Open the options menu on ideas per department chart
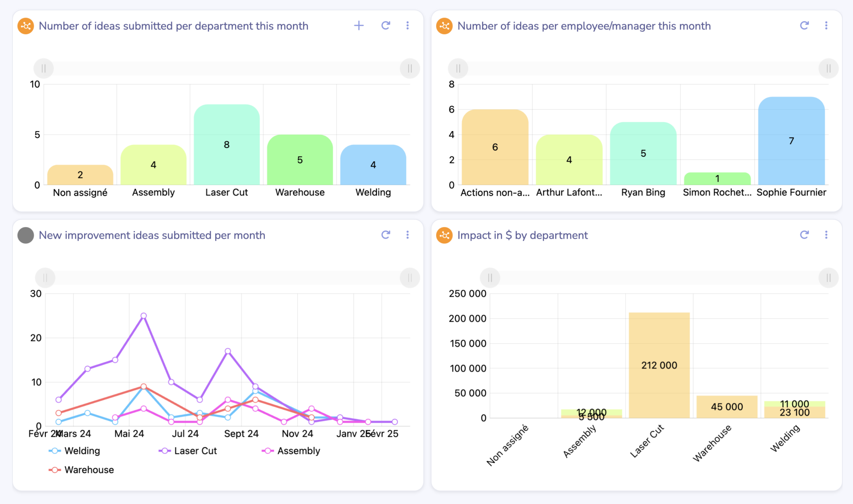 tap(407, 25)
